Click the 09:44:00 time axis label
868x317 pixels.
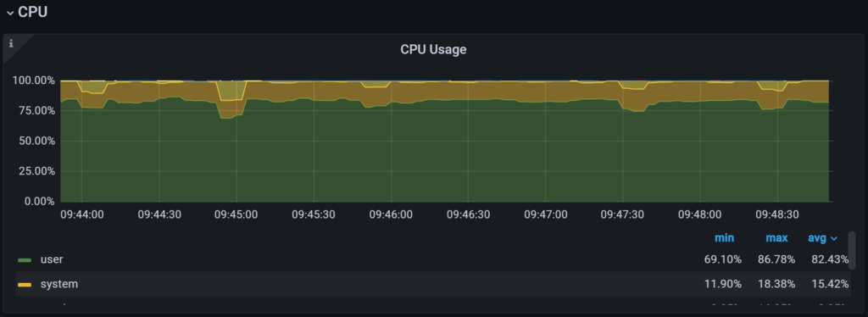pyautogui.click(x=81, y=214)
